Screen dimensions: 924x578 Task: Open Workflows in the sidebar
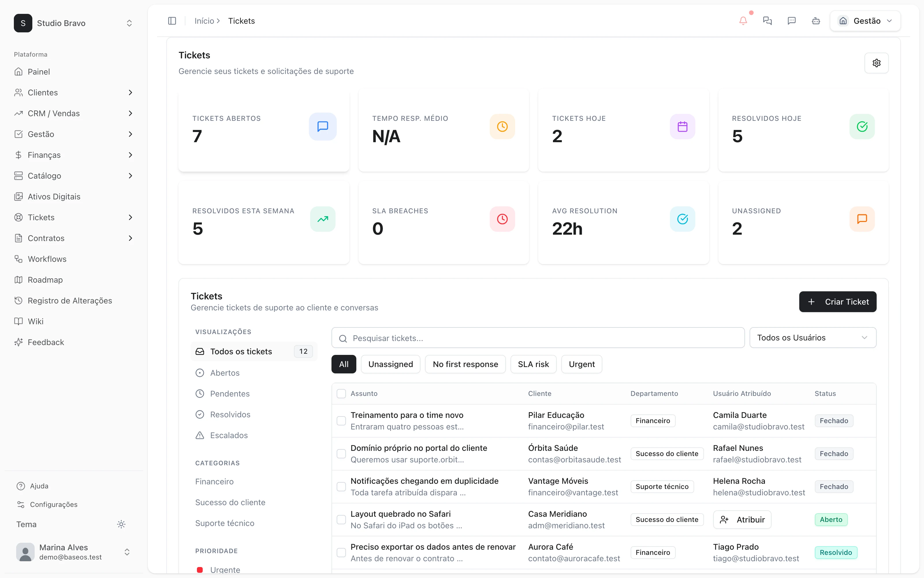pos(74,259)
